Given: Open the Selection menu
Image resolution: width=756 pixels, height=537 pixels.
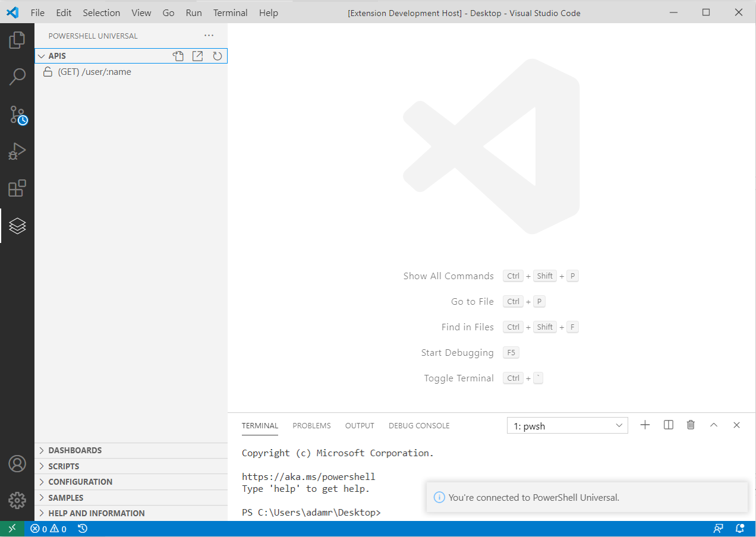Looking at the screenshot, I should click(101, 12).
